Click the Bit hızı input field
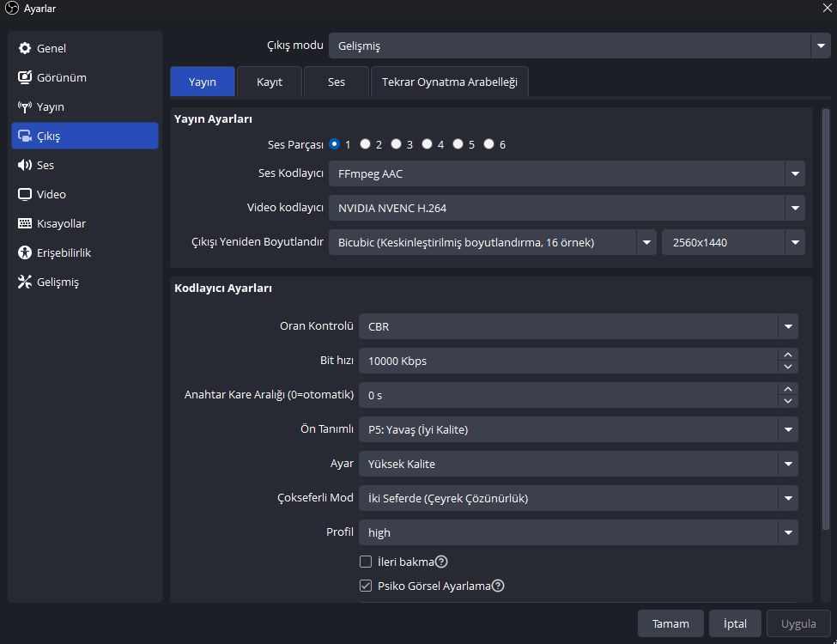The height and width of the screenshot is (644, 837). coord(567,361)
